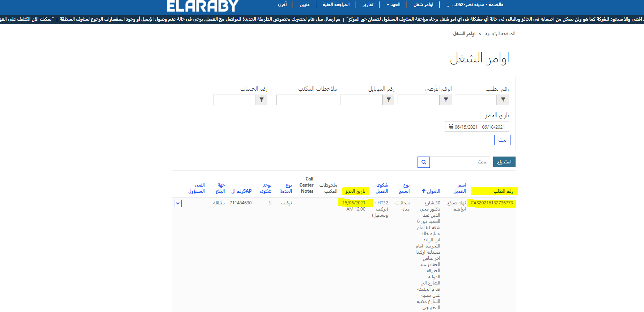Click the Call Center Notes column header
Image resolution: width=644 pixels, height=312 pixels.
[x=306, y=185]
